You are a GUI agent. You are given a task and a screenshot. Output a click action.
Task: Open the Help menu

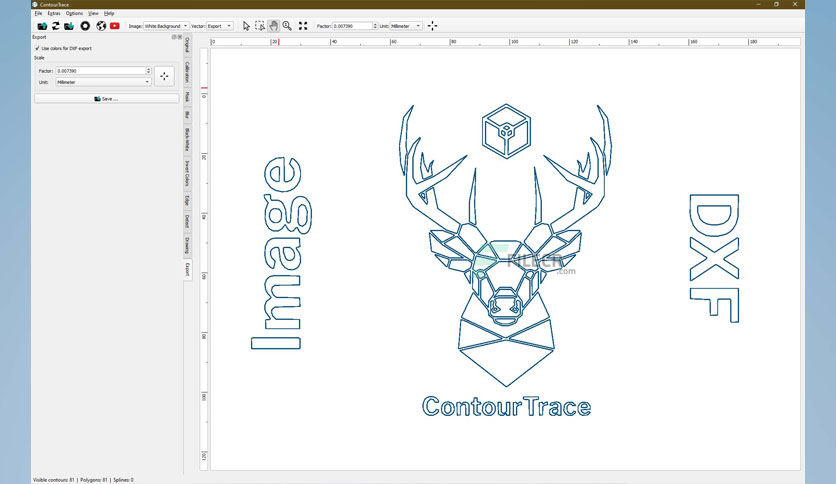point(109,13)
